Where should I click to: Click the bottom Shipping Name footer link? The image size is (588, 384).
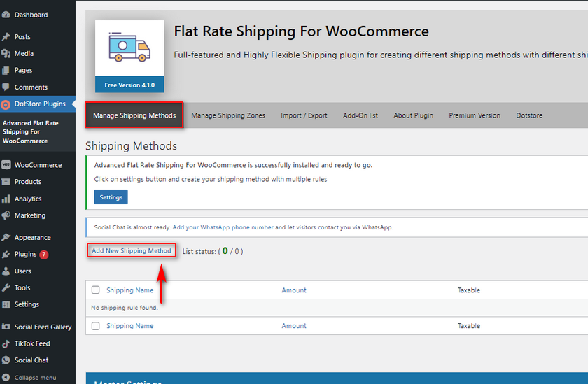tap(129, 326)
